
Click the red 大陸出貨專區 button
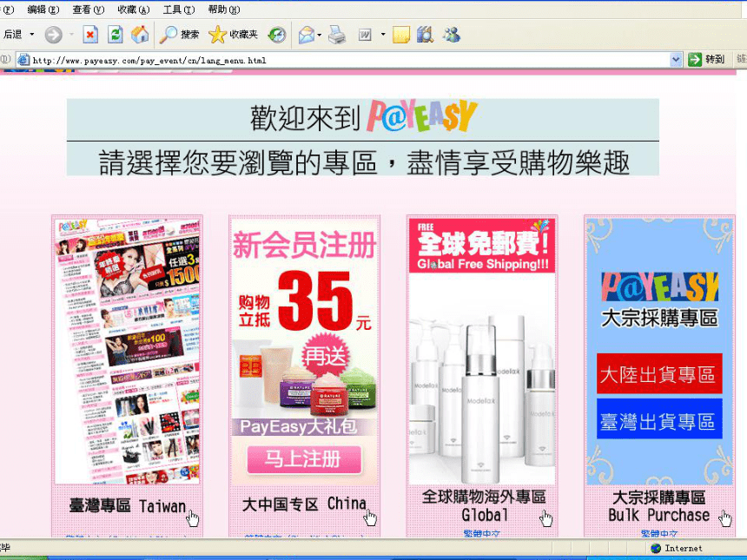click(x=659, y=374)
